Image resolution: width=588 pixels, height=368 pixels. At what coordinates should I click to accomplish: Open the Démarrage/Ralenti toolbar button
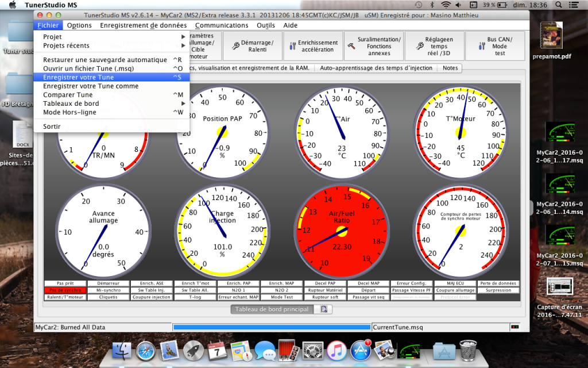pos(253,46)
